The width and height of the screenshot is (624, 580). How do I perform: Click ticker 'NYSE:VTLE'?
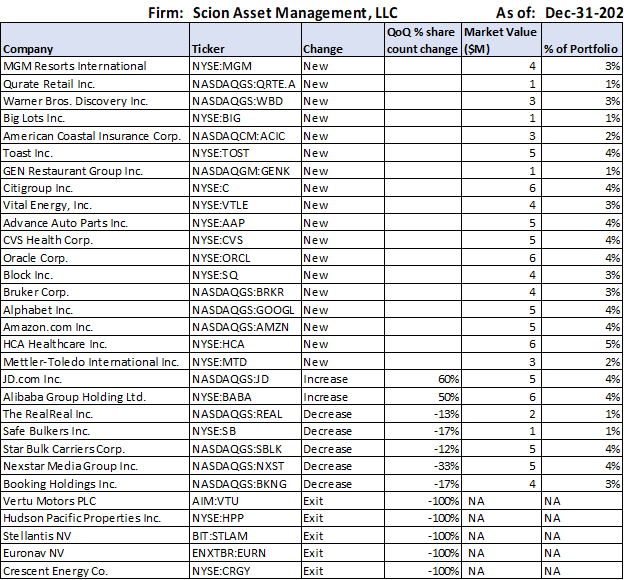tap(246, 205)
